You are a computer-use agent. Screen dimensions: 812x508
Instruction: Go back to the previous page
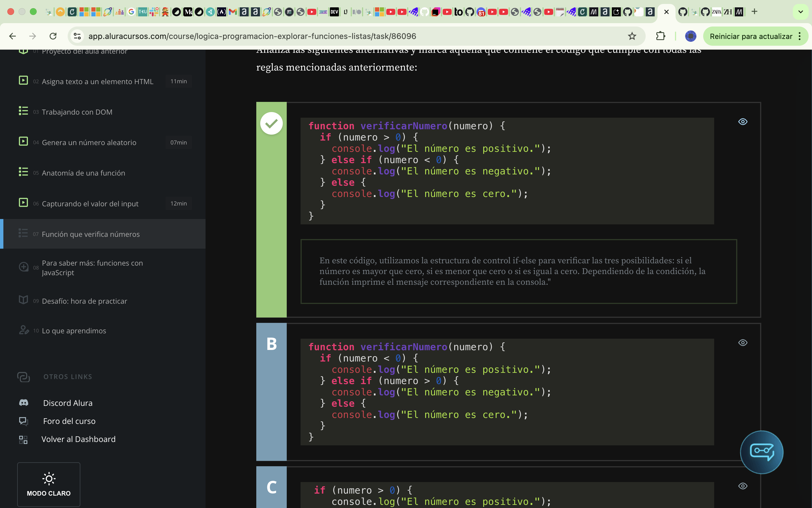click(12, 36)
